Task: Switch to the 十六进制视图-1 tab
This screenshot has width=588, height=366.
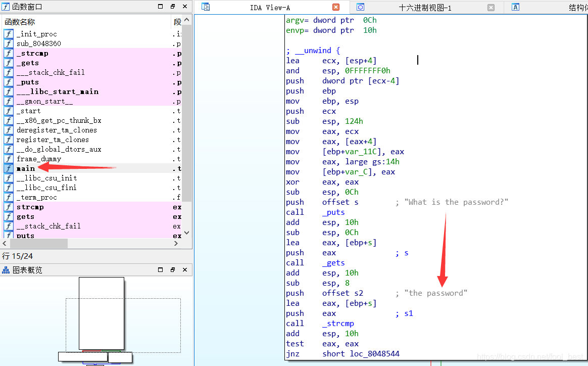Action: pos(425,8)
